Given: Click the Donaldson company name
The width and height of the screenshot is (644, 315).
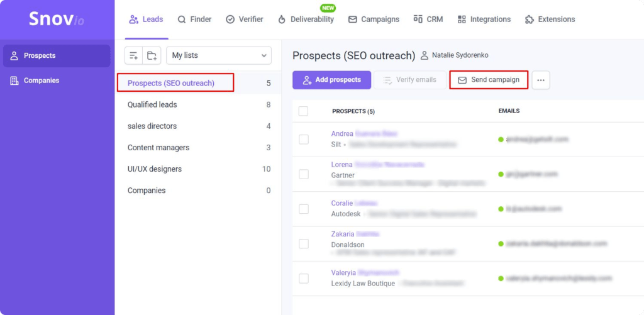Looking at the screenshot, I should click(x=347, y=245).
